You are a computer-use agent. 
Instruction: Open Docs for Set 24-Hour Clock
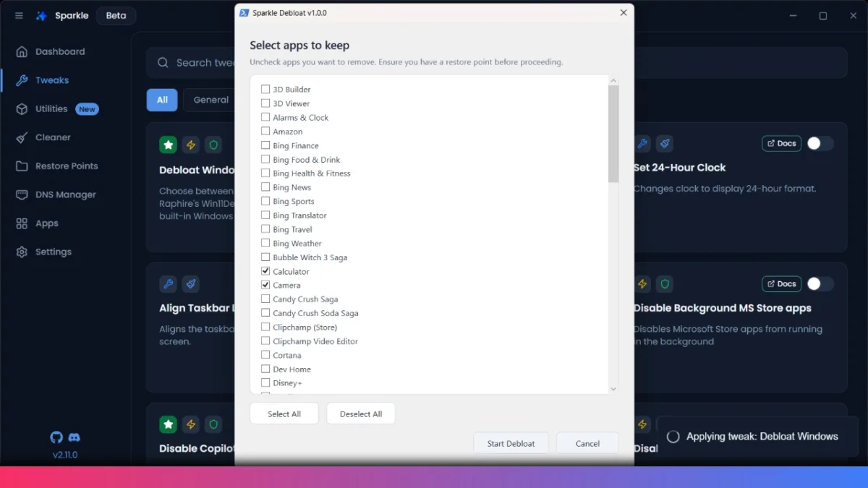click(781, 143)
